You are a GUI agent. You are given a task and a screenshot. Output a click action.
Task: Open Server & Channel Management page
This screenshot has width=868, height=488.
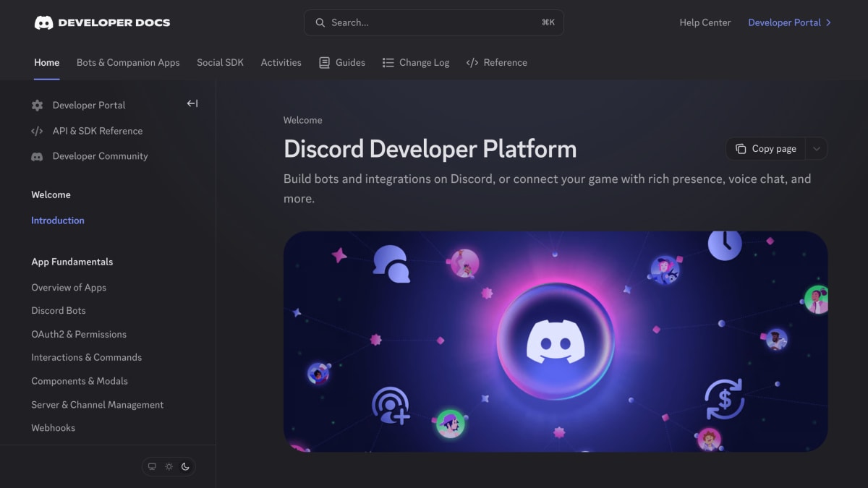pyautogui.click(x=98, y=405)
